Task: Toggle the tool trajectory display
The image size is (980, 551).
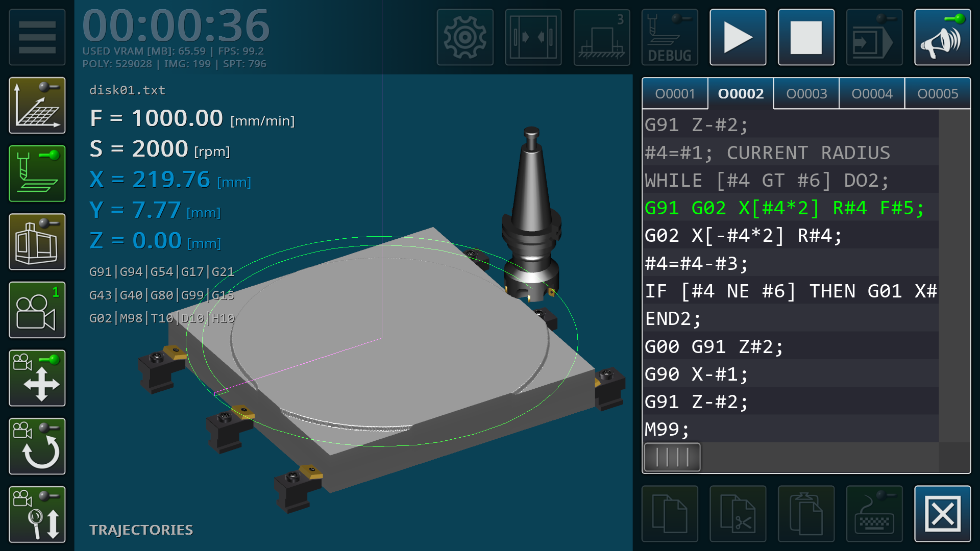Action: [37, 174]
